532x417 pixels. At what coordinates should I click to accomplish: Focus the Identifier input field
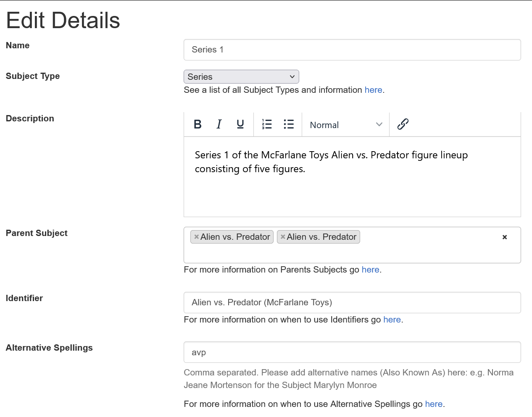pyautogui.click(x=352, y=303)
